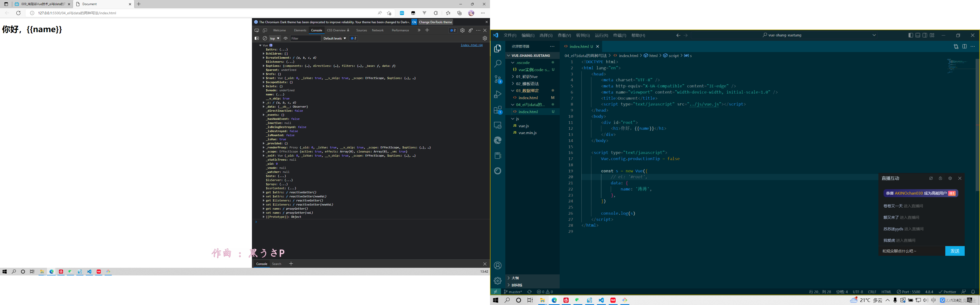Open DevTools customize ellipsis menu
Image resolution: width=980 pixels, height=305 pixels.
tap(478, 30)
